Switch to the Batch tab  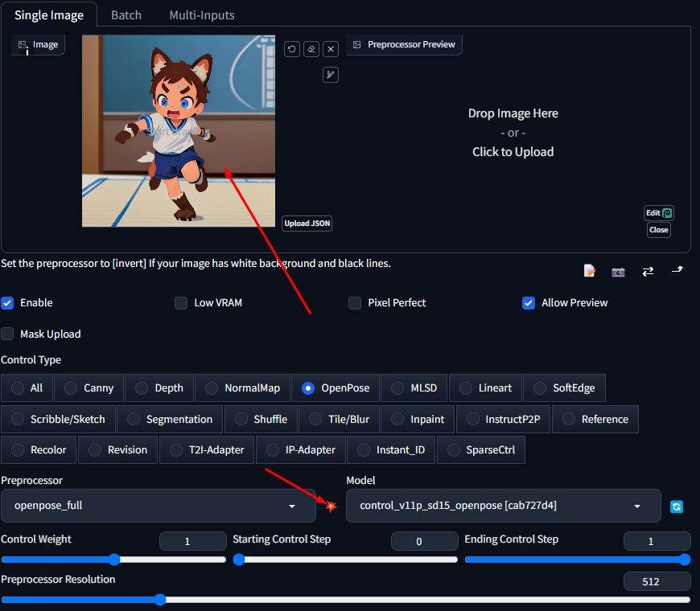126,15
